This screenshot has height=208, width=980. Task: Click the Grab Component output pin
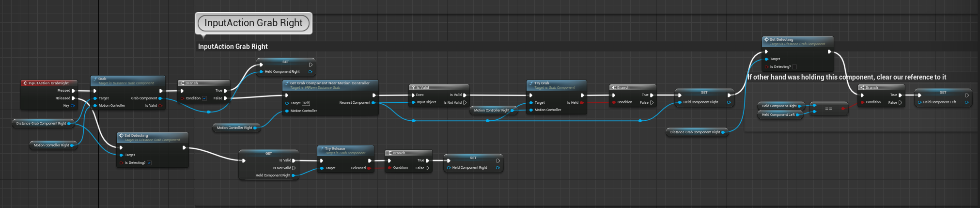[x=160, y=98]
